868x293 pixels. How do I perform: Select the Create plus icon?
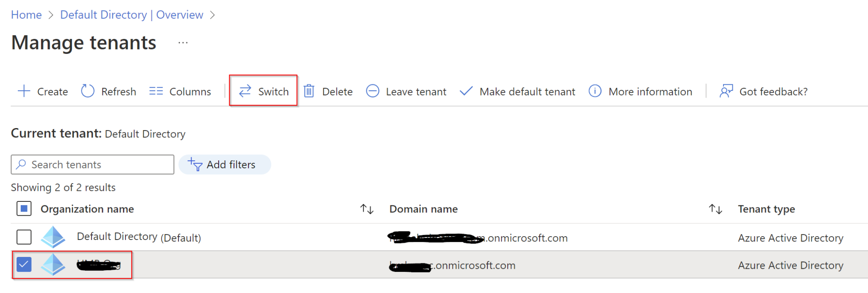click(24, 91)
